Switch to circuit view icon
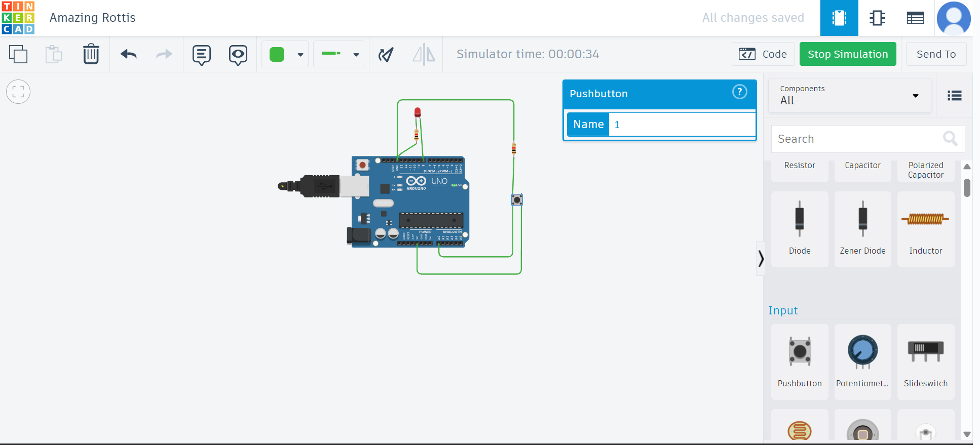This screenshot has width=980, height=445. (x=839, y=18)
